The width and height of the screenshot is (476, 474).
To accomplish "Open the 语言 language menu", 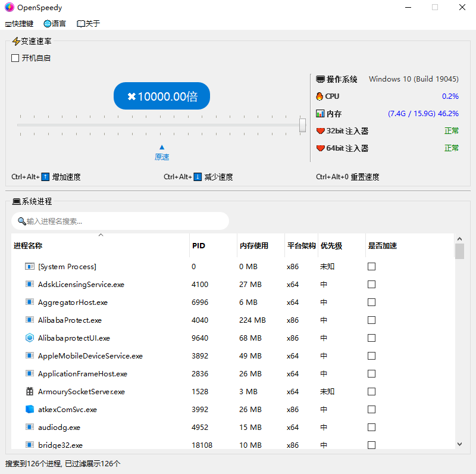I will point(55,24).
